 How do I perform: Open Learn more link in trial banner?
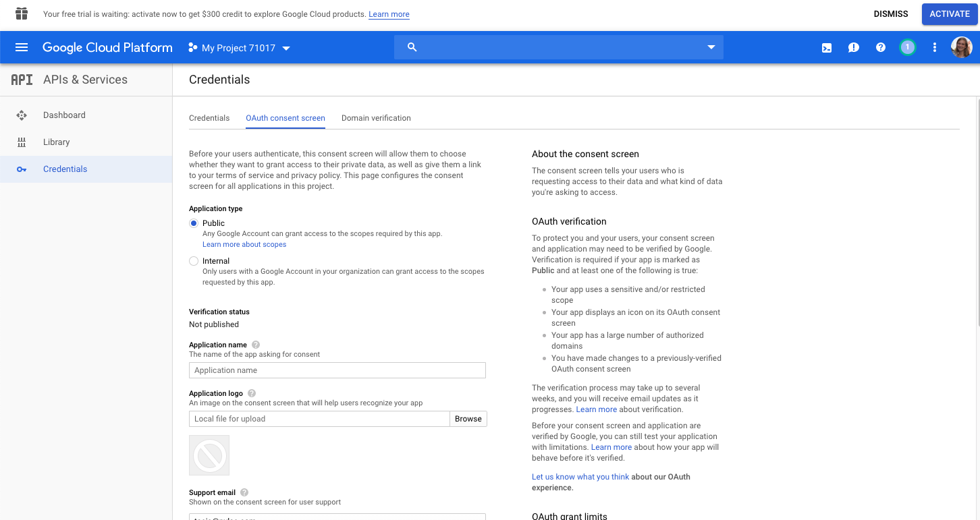coord(389,14)
